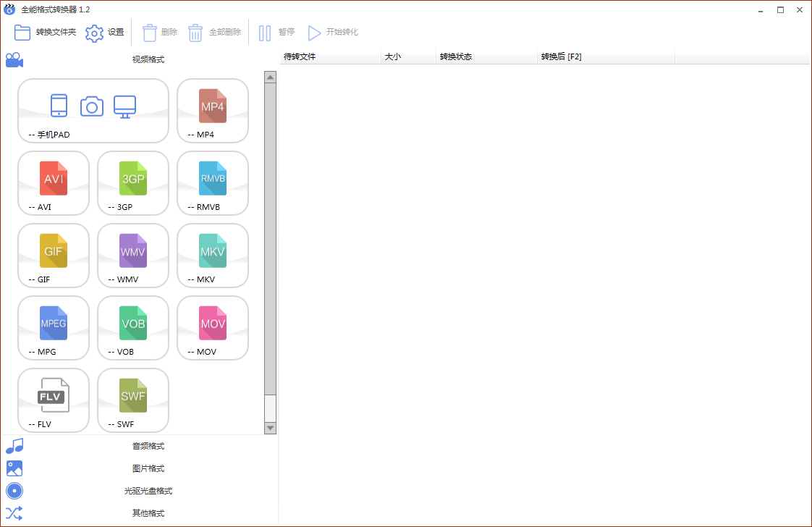Open 设置 settings from toolbar
The height and width of the screenshot is (527, 812).
point(105,33)
